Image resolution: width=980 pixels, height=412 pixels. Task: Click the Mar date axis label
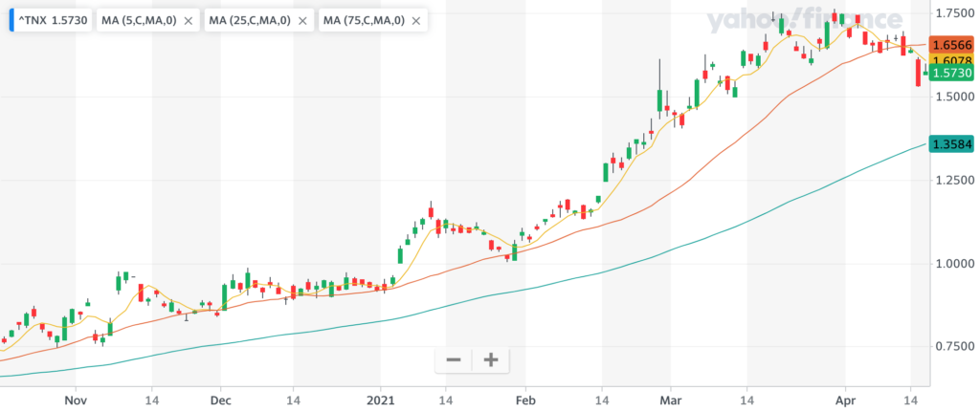pos(671,399)
